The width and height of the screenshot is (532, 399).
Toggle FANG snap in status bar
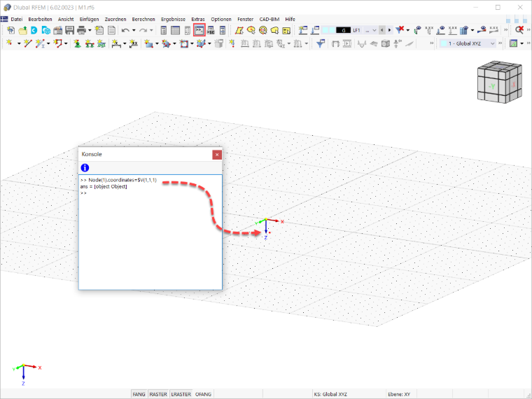[139, 394]
